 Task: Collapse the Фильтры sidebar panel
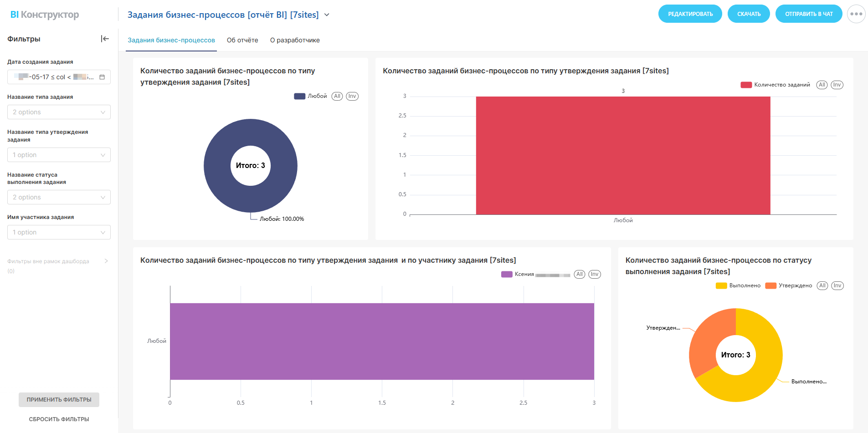coord(105,39)
